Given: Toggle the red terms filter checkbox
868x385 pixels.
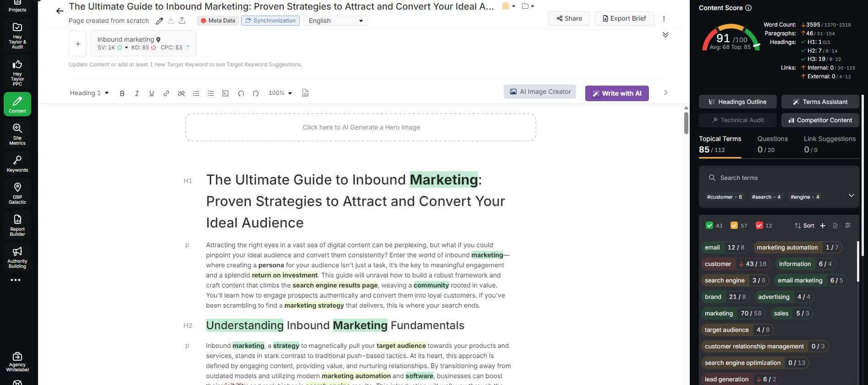Looking at the screenshot, I should click(x=759, y=226).
